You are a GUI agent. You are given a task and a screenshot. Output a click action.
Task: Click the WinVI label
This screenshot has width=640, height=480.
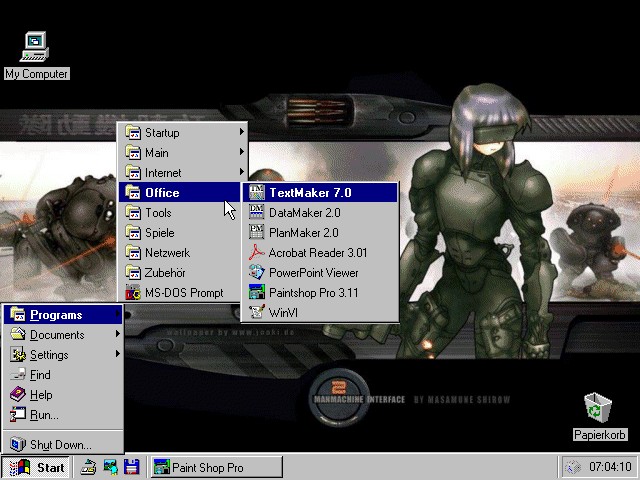283,313
